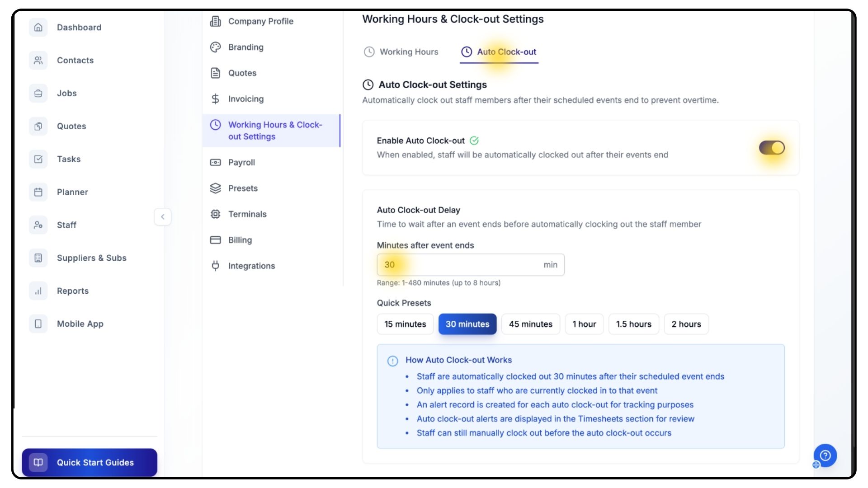Click the Contacts people icon
Image resolution: width=868 pixels, height=488 pixels.
pos(38,61)
